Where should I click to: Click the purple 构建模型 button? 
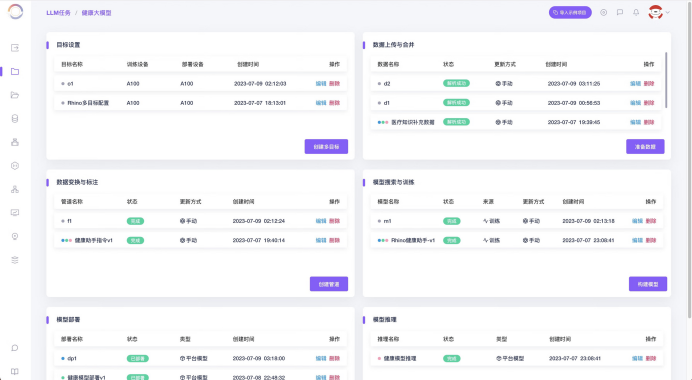pos(648,284)
